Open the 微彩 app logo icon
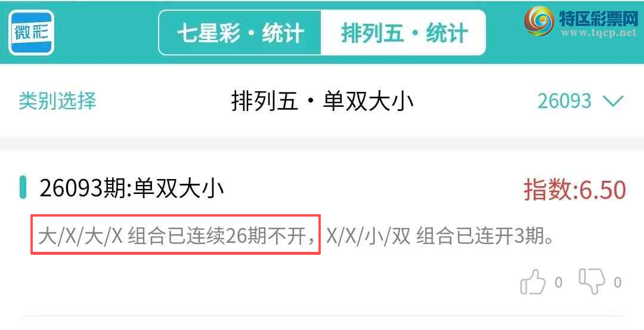Screen dimensions: 644x330 click(31, 32)
